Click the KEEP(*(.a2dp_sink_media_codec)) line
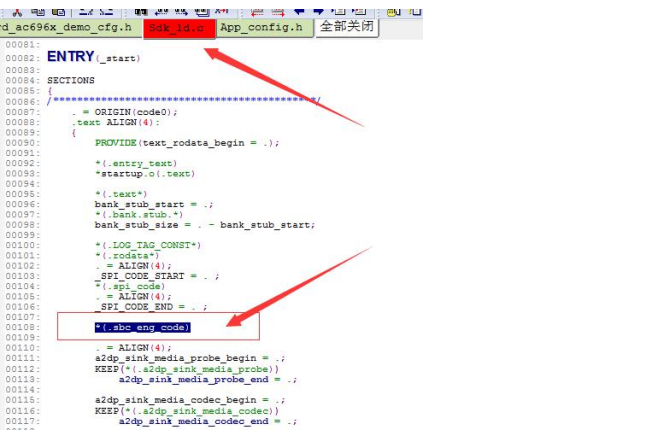Image resolution: width=660 pixels, height=438 pixels. click(x=187, y=411)
